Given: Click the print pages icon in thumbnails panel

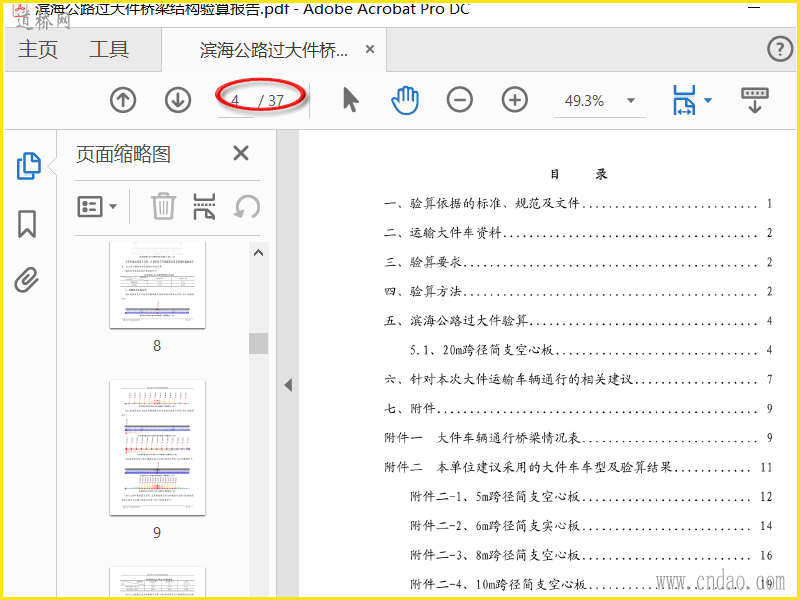Looking at the screenshot, I should click(204, 206).
